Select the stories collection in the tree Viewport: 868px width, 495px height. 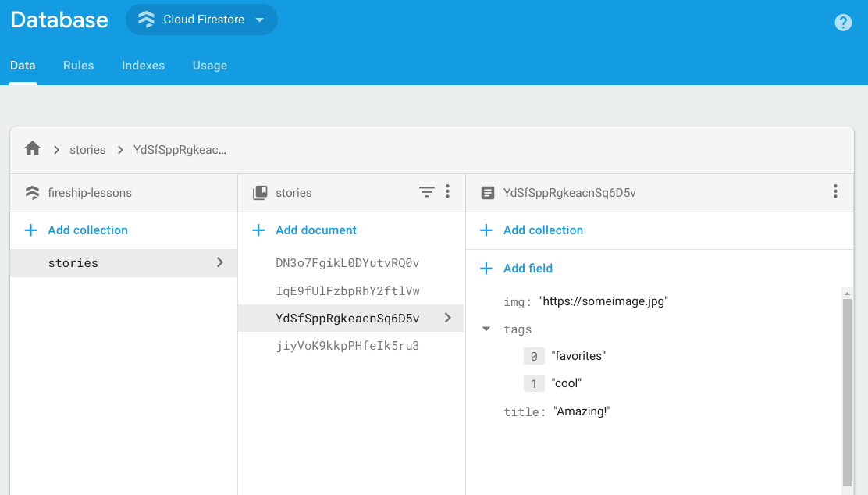[73, 263]
